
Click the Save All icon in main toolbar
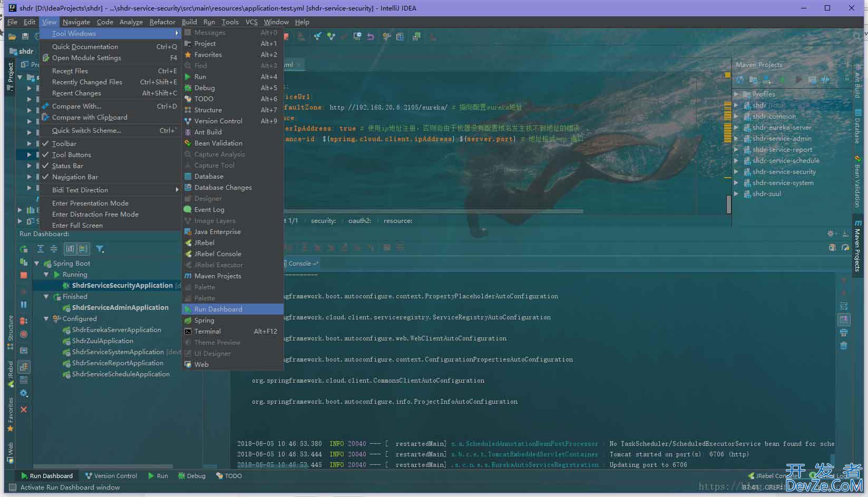25,36
